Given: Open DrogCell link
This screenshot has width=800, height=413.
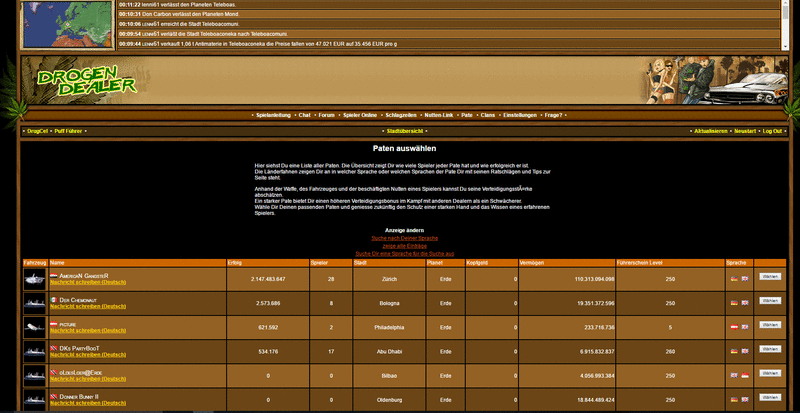Looking at the screenshot, I should [x=37, y=131].
